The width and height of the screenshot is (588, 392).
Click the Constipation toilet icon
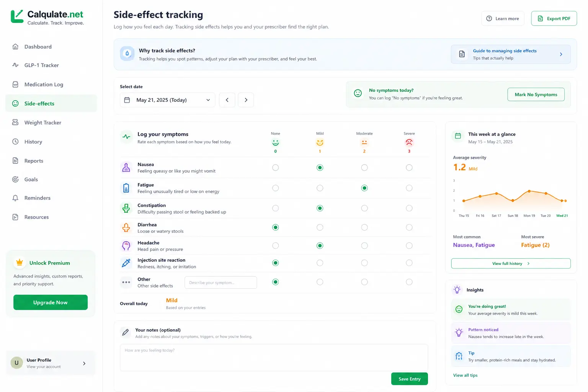pyautogui.click(x=126, y=208)
